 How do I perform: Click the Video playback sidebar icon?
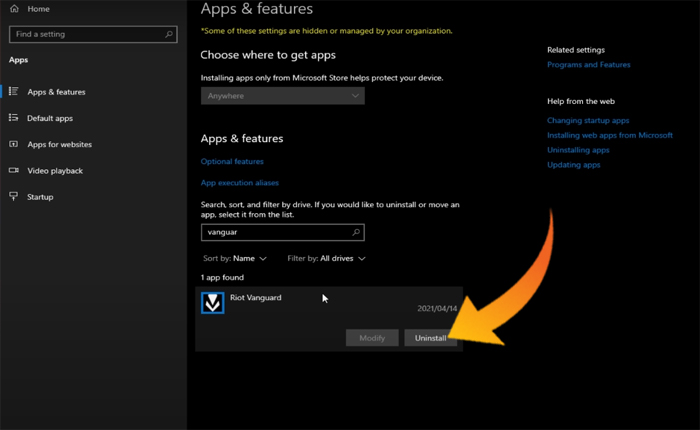pyautogui.click(x=14, y=171)
